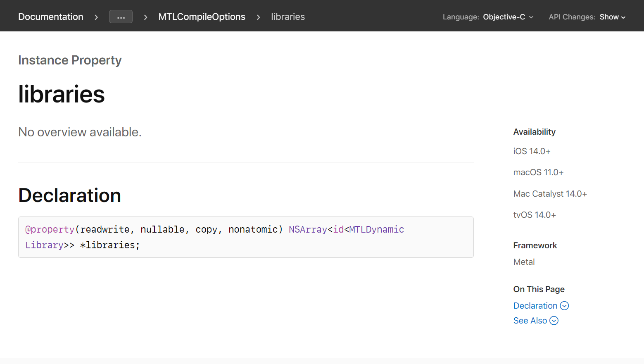This screenshot has height=364, width=644.
Task: Click the id keyword in the declaration
Action: [338, 229]
